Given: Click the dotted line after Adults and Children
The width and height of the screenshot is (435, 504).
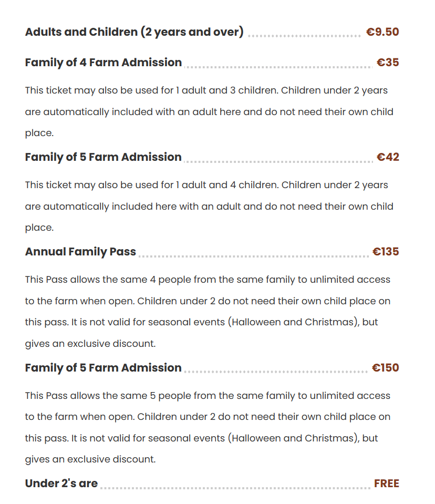Looking at the screenshot, I should (304, 36).
